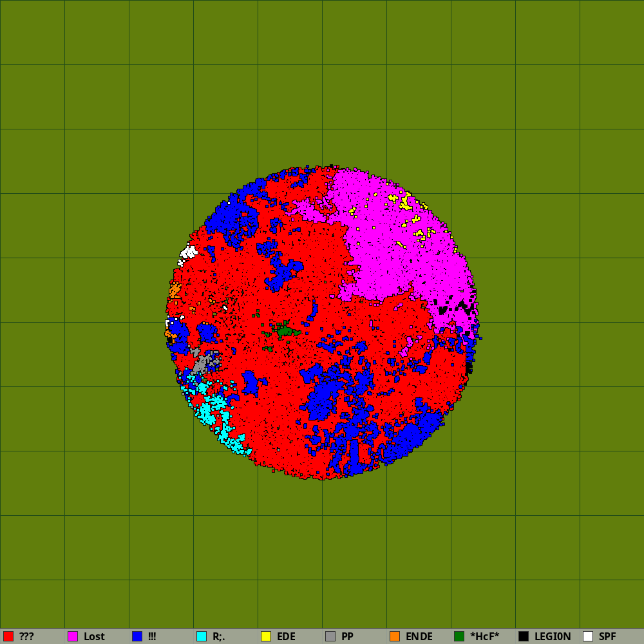Click the orange swatch for ENDE
The width and height of the screenshot is (644, 644).
[395, 636]
